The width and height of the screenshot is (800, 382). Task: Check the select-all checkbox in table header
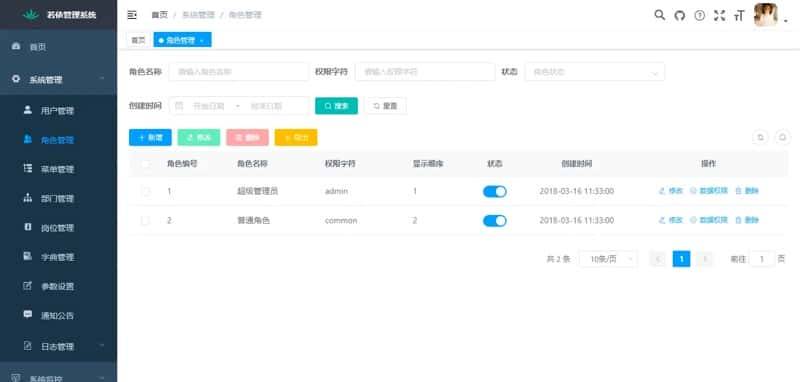tap(146, 164)
